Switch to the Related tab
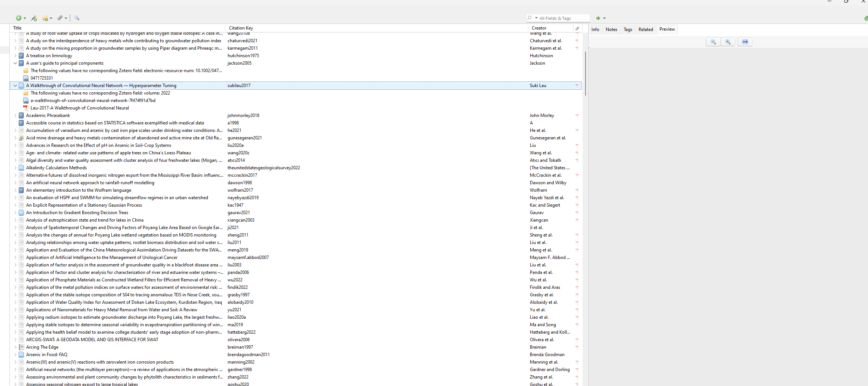 click(x=646, y=29)
